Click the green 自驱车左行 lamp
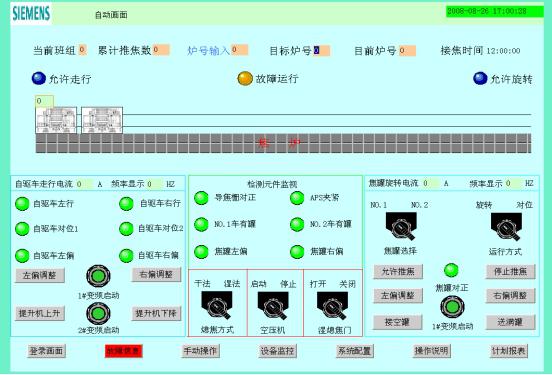 tap(22, 204)
